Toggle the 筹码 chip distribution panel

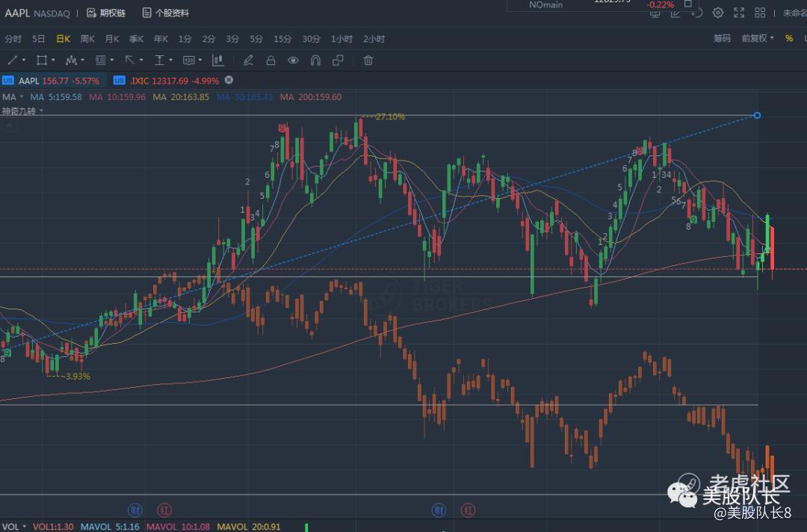pyautogui.click(x=722, y=39)
